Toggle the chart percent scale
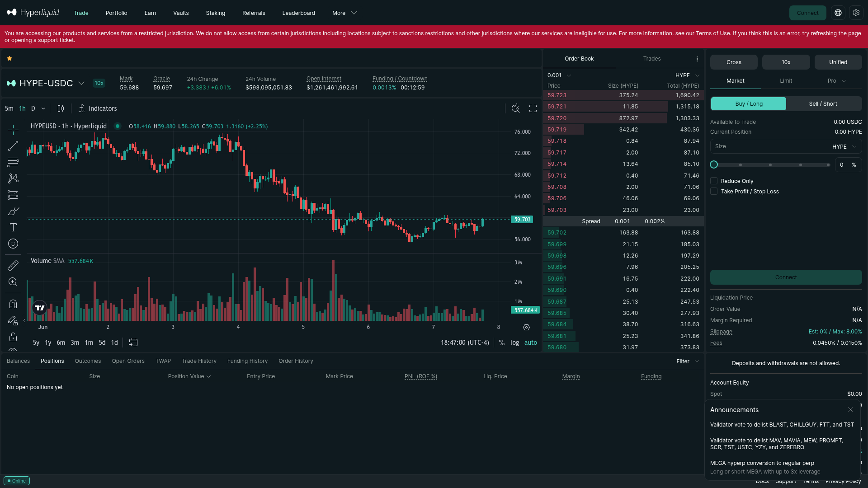This screenshot has width=868, height=488. coord(502,343)
